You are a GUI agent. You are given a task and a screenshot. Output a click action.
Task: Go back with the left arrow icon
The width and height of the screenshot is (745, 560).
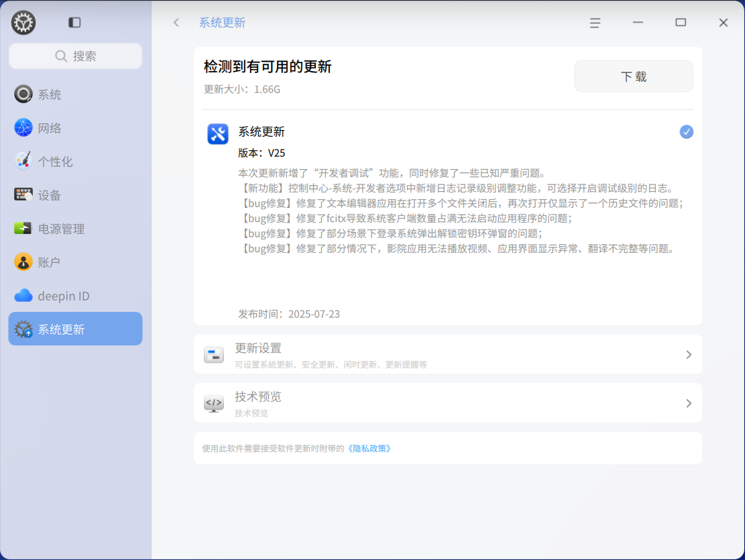(176, 22)
